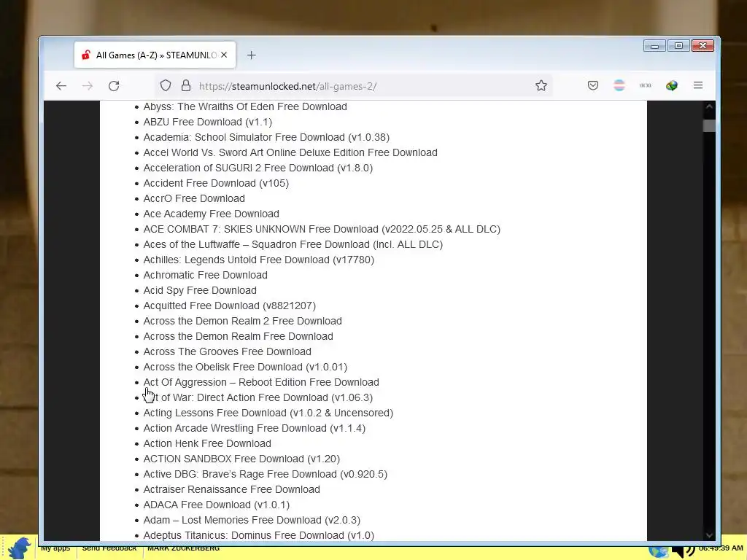Open Accident Free Download (v105) link
Image resolution: width=747 pixels, height=560 pixels.
[x=216, y=183]
